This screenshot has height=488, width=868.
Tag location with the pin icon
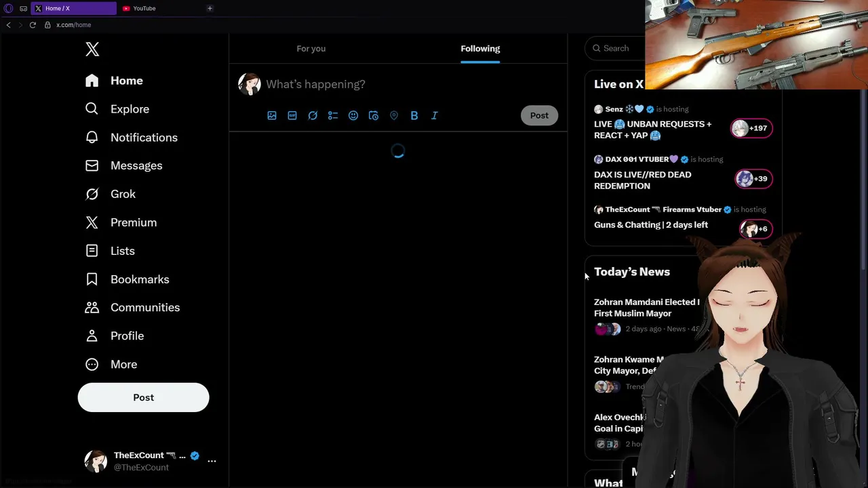pos(394,115)
